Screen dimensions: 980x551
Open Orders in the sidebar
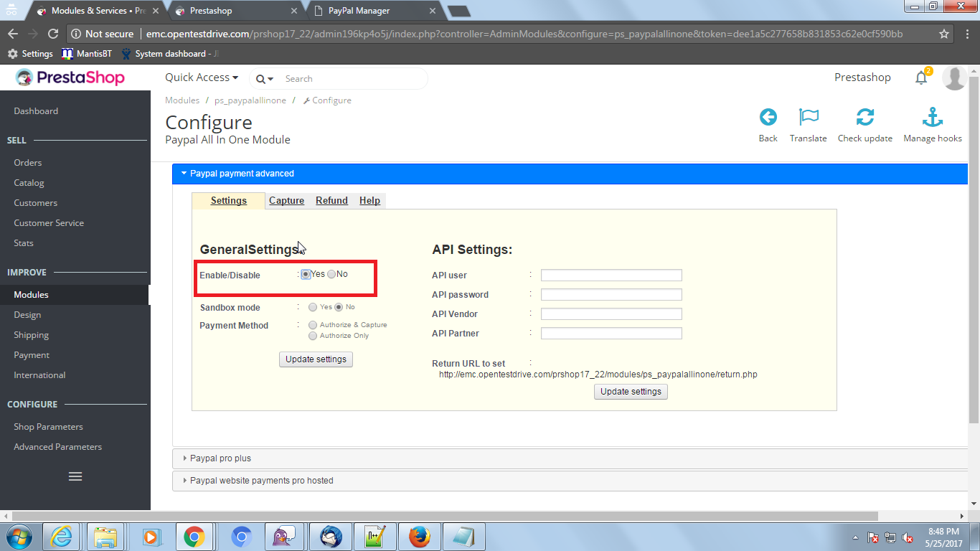(28, 163)
